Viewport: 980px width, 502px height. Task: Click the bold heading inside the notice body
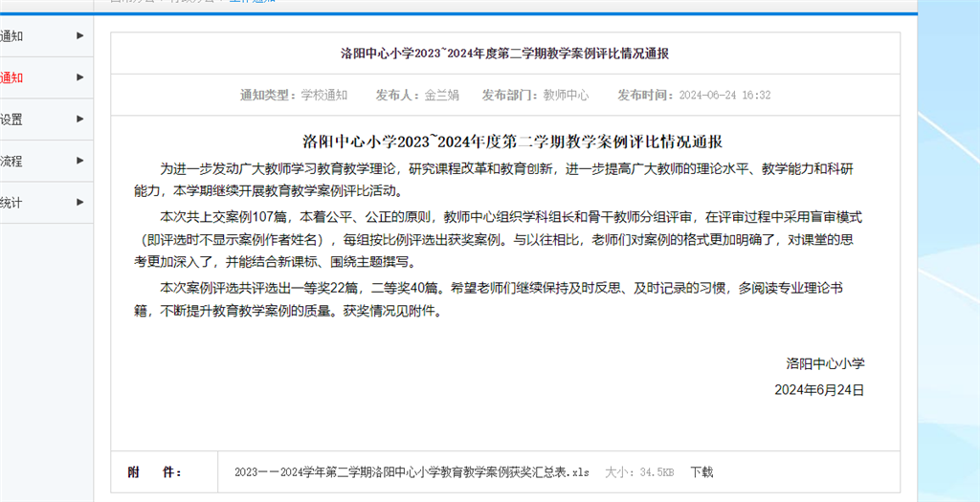tap(513, 142)
